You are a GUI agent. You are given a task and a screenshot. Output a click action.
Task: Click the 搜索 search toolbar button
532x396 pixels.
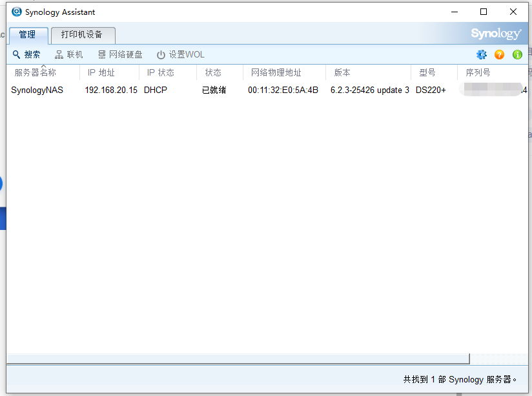tap(26, 55)
